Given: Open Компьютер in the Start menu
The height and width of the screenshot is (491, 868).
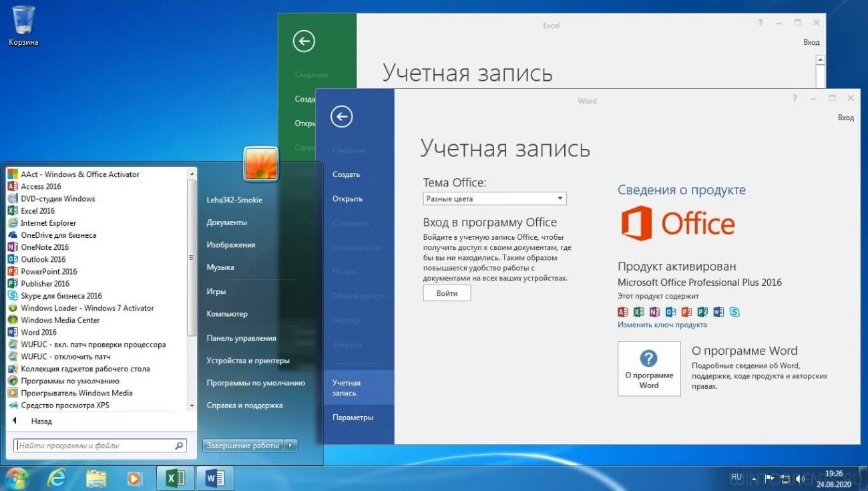Looking at the screenshot, I should (227, 314).
